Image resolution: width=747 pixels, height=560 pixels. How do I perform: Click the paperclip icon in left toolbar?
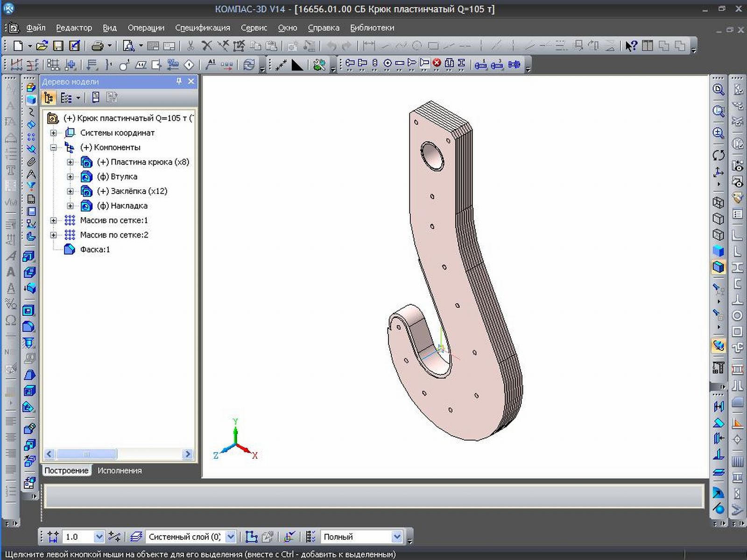(31, 161)
